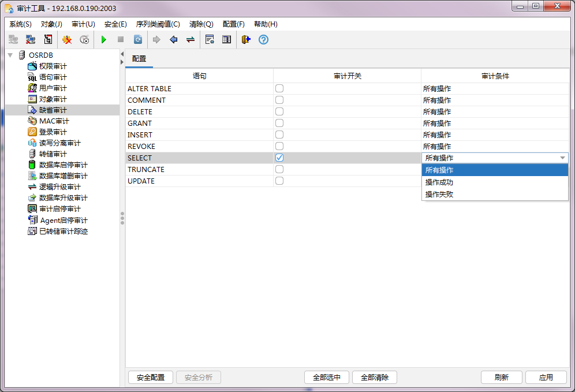Open the 语句审计 SQL icon in tree

32,77
